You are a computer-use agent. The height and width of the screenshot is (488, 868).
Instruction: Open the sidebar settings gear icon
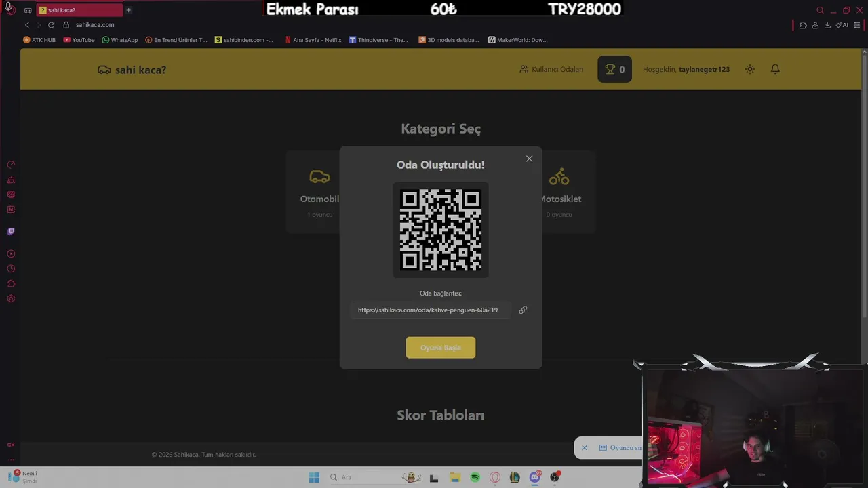11,299
